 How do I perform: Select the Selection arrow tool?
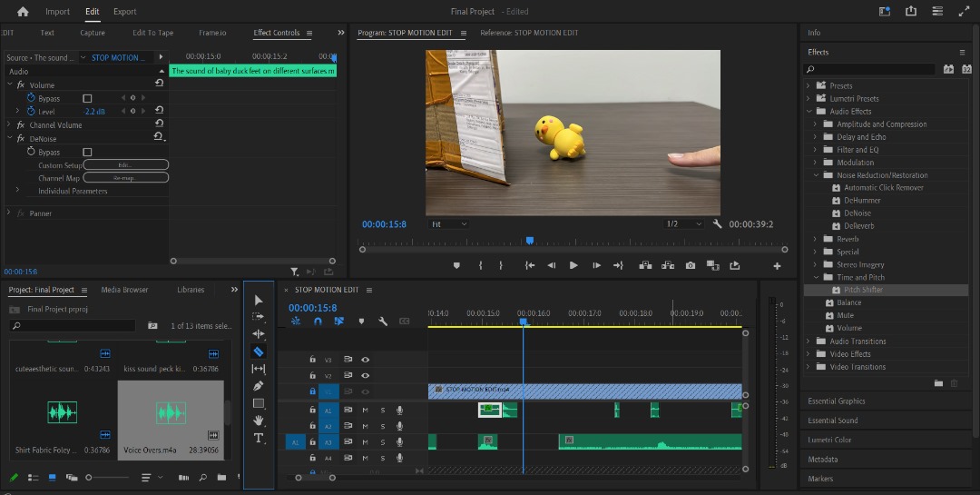[258, 301]
